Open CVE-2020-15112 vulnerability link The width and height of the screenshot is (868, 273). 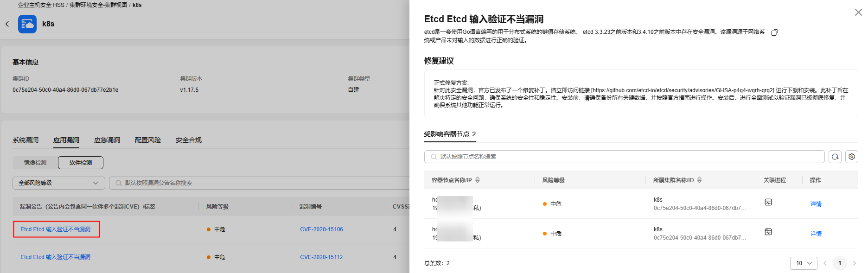click(x=321, y=257)
